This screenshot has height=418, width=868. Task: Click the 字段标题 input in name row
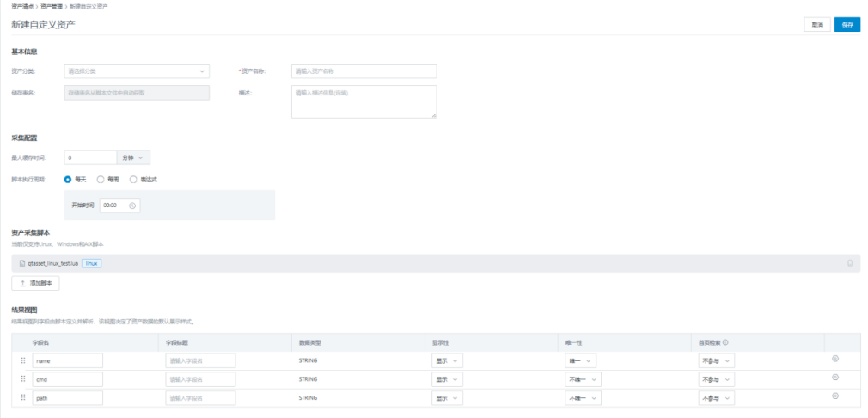point(200,360)
